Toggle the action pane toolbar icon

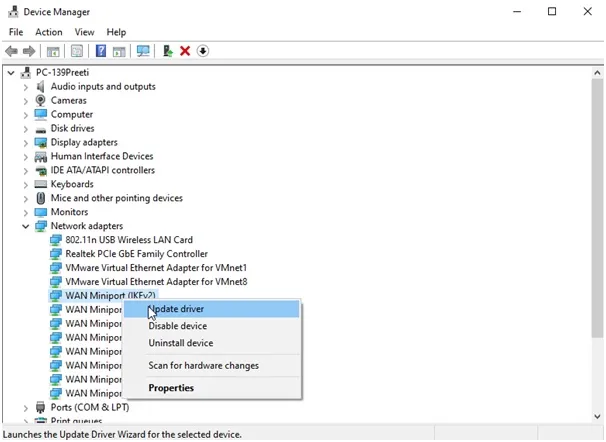click(119, 51)
